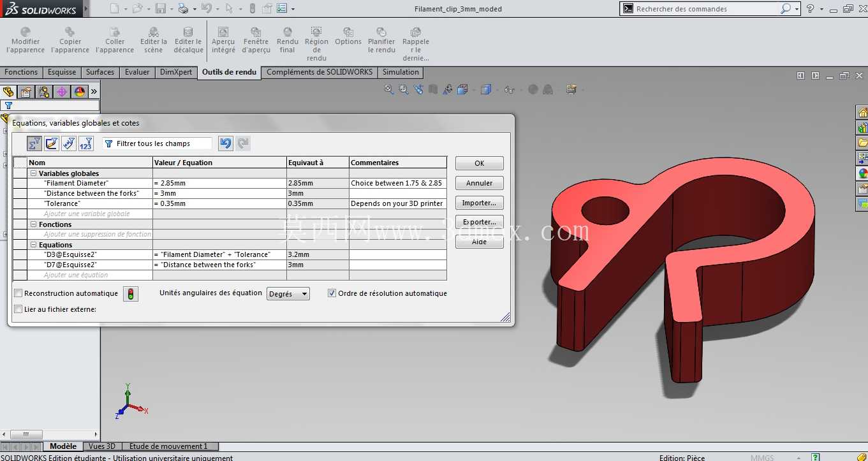This screenshot has width=868, height=461.
Task: Click the Importer... button
Action: click(480, 203)
